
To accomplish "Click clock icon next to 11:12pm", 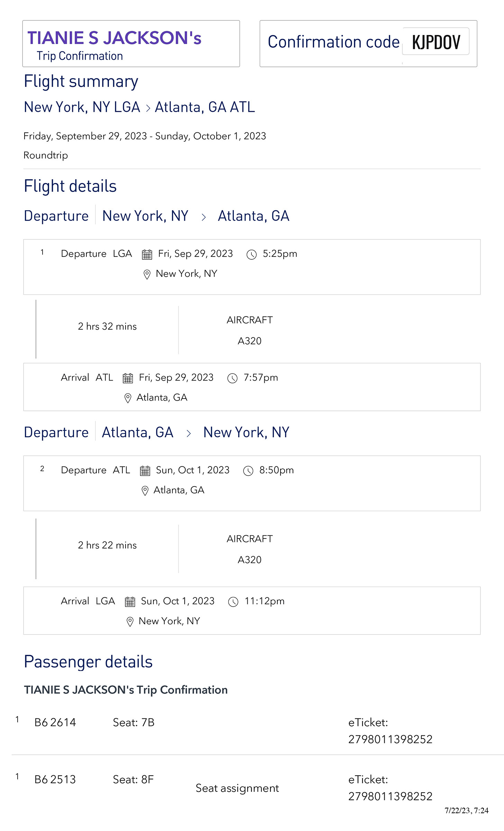I will pyautogui.click(x=233, y=602).
